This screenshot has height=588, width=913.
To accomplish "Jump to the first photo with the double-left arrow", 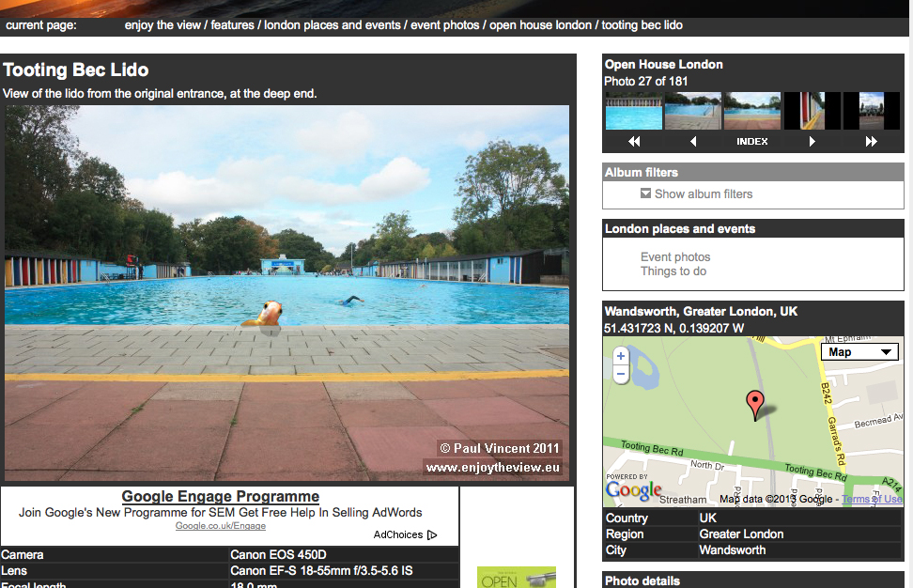I will coord(634,142).
